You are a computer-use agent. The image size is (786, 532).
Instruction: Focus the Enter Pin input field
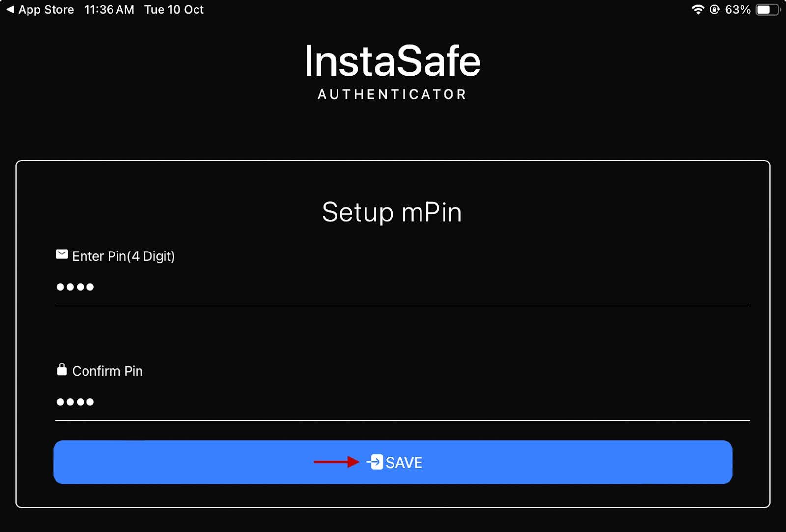402,287
